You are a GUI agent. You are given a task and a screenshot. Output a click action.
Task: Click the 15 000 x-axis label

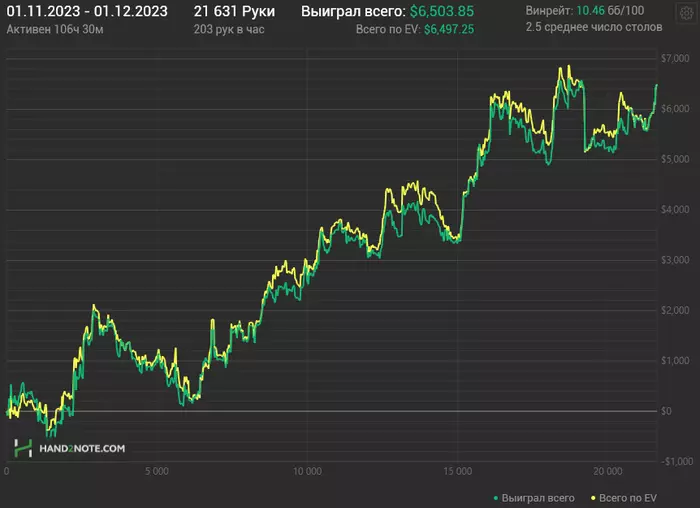tap(458, 471)
